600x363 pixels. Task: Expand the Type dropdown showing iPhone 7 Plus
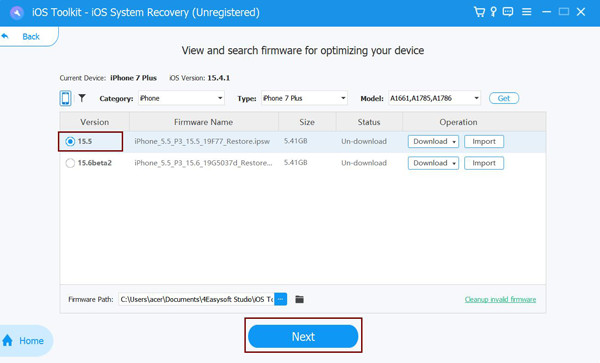[x=304, y=98]
